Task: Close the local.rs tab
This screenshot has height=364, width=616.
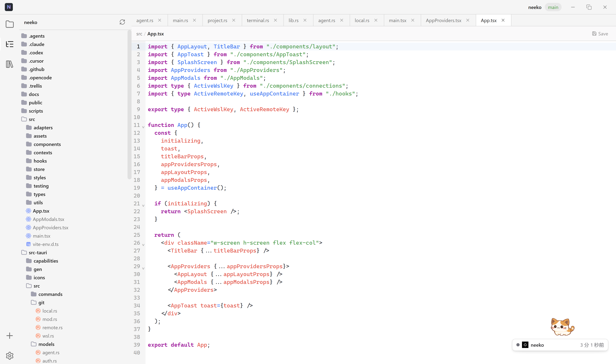Action: pyautogui.click(x=376, y=20)
